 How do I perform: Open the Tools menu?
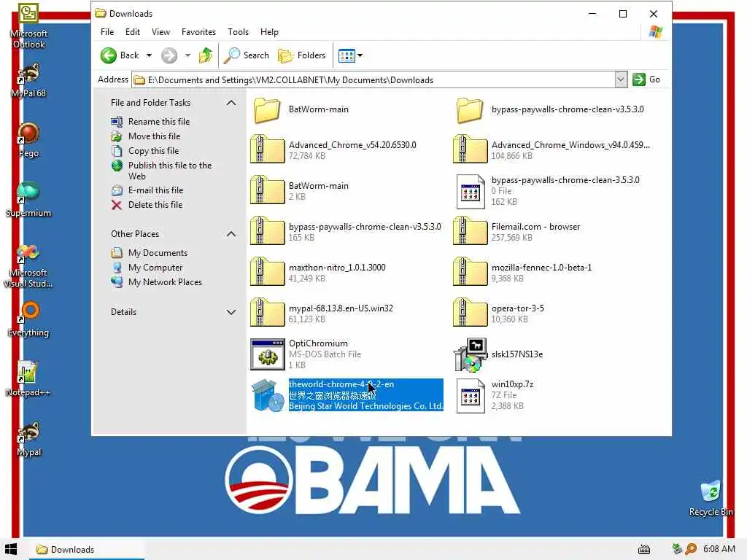click(239, 32)
